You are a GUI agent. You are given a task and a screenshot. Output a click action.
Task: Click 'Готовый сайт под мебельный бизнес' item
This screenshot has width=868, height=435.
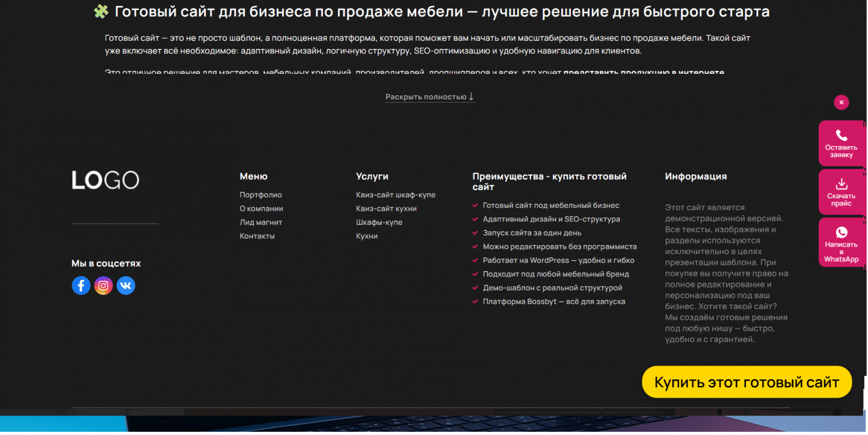[x=551, y=206]
